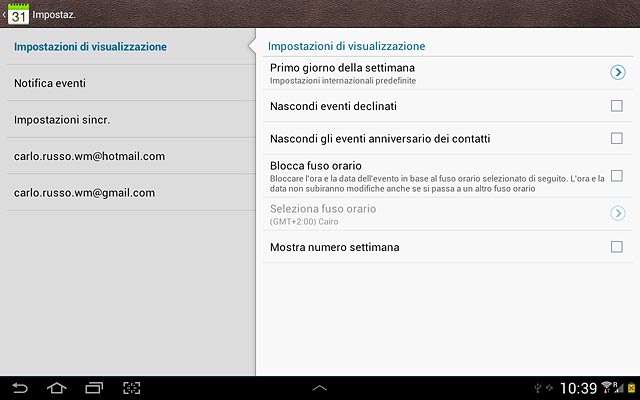Viewport: 640px width, 400px height.
Task: Tap the battery status icon
Action: [632, 388]
